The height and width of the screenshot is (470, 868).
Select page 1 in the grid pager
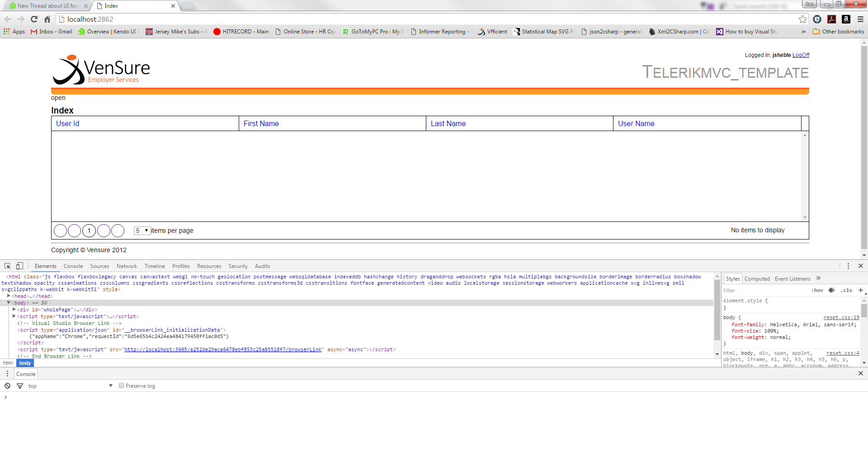coord(89,230)
